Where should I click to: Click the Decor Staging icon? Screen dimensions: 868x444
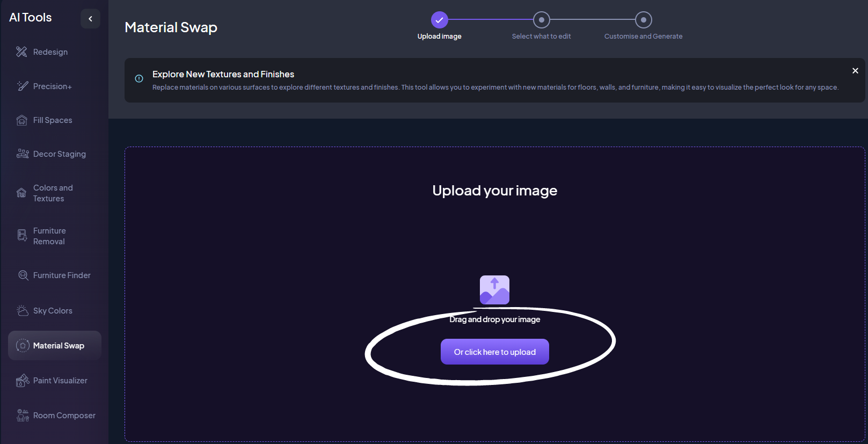[x=22, y=154]
